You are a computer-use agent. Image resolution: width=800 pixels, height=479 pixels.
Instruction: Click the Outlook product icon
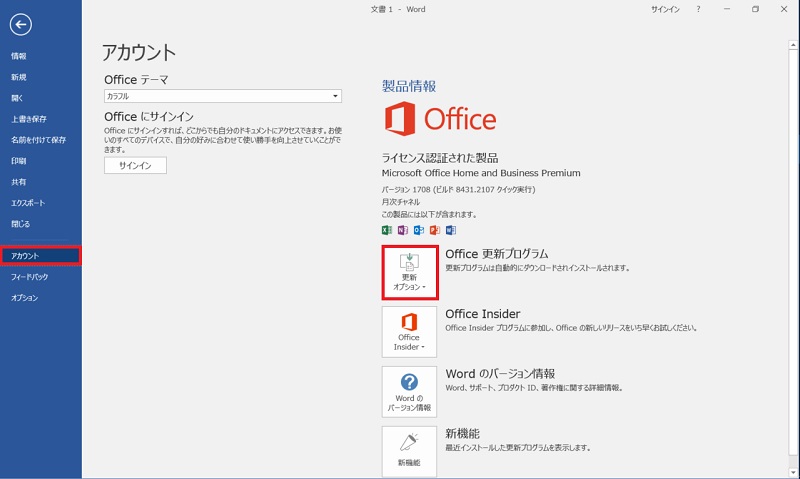tap(419, 230)
